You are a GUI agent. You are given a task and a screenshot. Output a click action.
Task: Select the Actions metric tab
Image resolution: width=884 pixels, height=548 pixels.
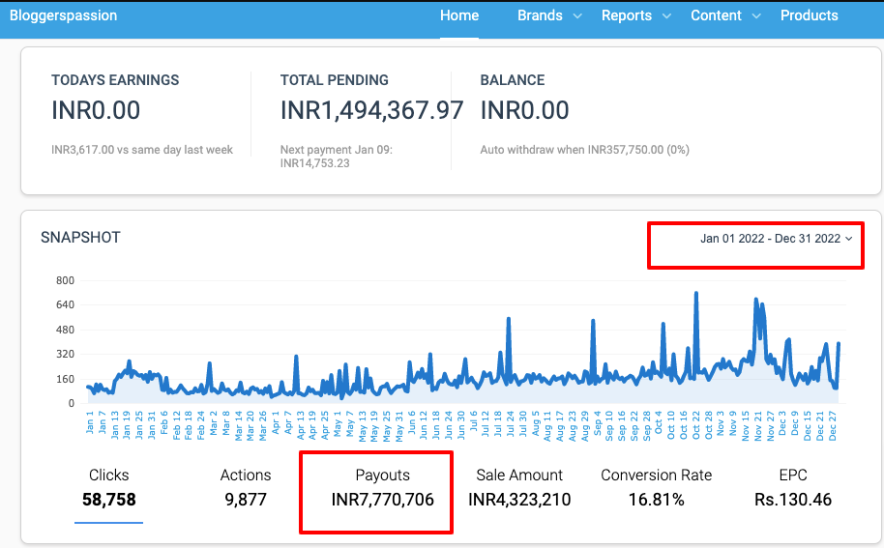click(x=245, y=488)
